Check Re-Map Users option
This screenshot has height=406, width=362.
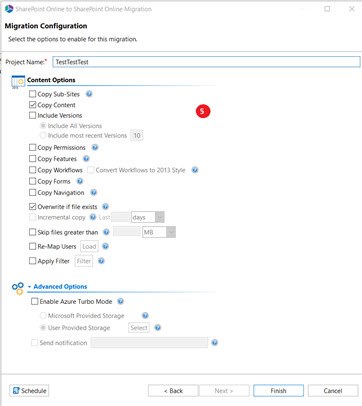[x=32, y=246]
